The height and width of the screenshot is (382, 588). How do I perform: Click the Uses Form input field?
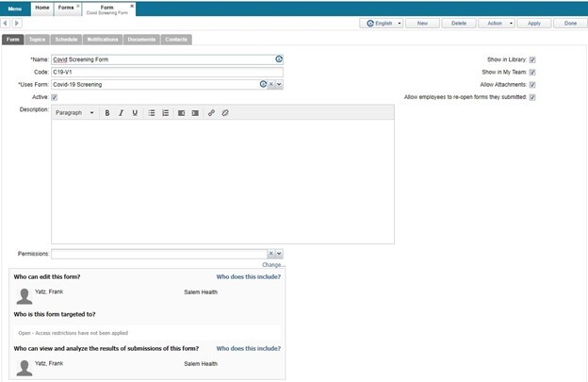coord(155,85)
